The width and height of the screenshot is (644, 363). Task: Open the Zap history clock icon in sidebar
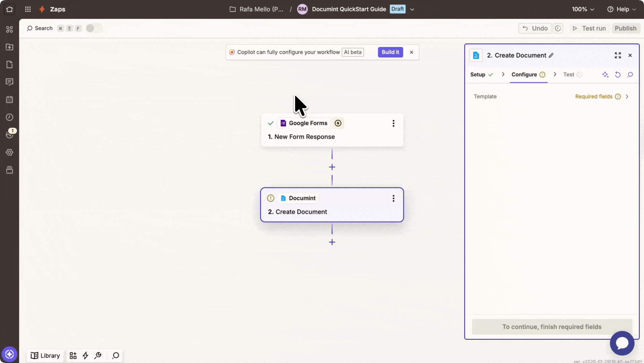[9, 117]
